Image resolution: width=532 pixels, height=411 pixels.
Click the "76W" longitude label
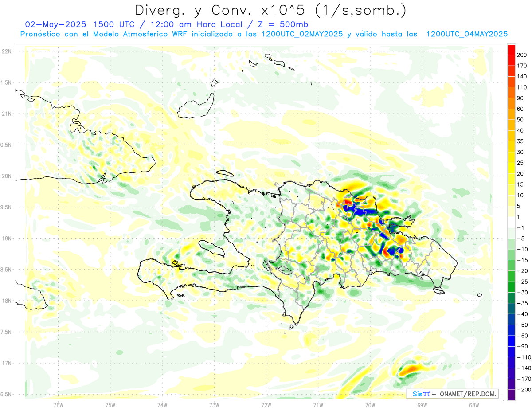point(58,405)
